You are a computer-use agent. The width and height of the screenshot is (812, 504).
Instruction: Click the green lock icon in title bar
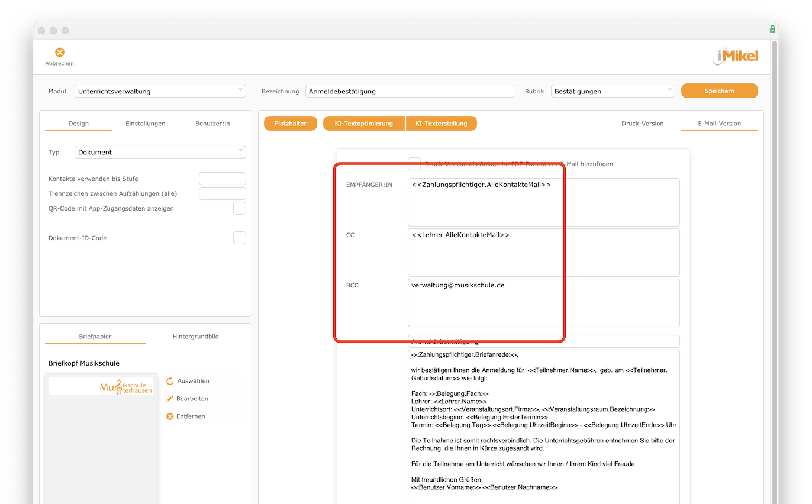pyautogui.click(x=772, y=29)
